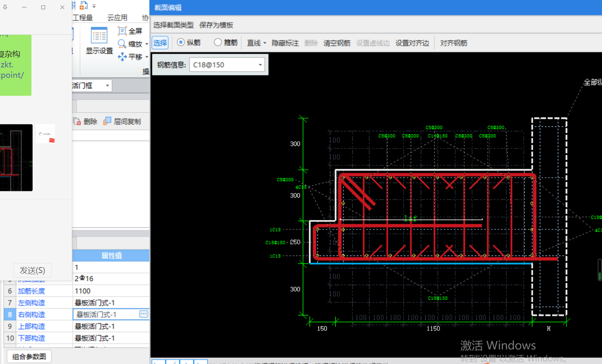Expand the Line (直线) draw mode dropdown
This screenshot has width=602, height=364.
265,43
